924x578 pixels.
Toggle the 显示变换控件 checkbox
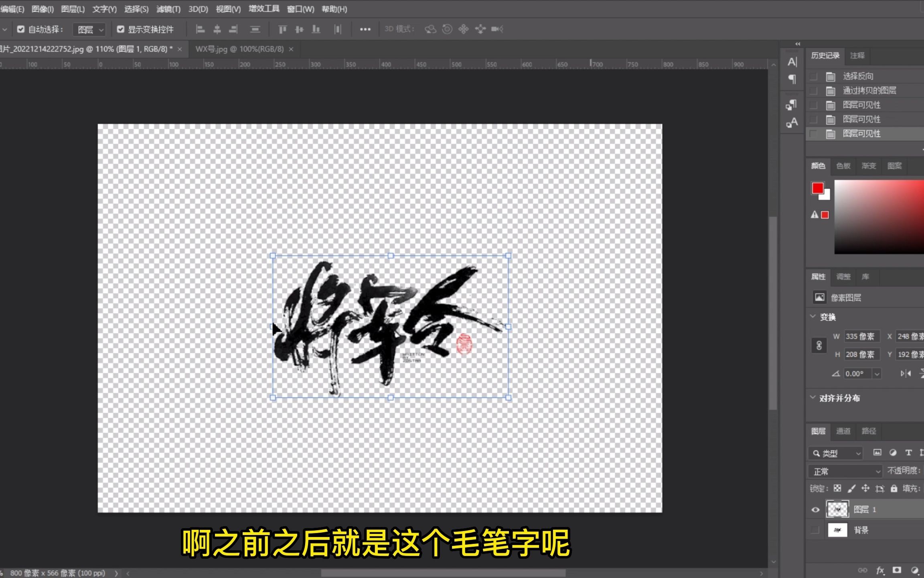tap(120, 29)
